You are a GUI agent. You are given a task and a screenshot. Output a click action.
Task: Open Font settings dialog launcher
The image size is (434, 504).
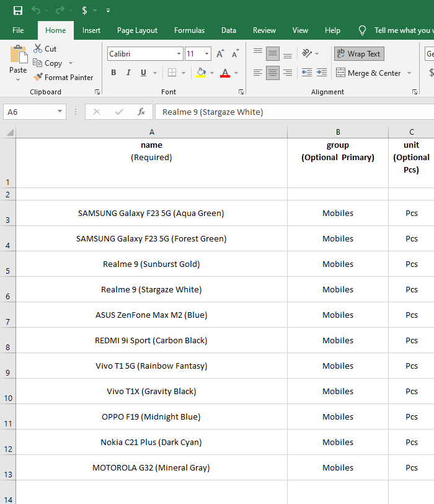[241, 92]
